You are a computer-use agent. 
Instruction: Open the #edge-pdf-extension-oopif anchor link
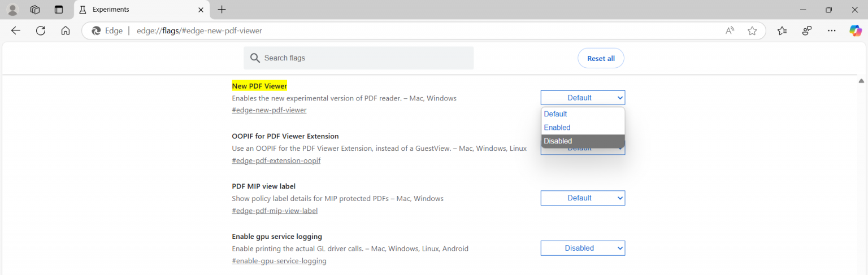[276, 160]
